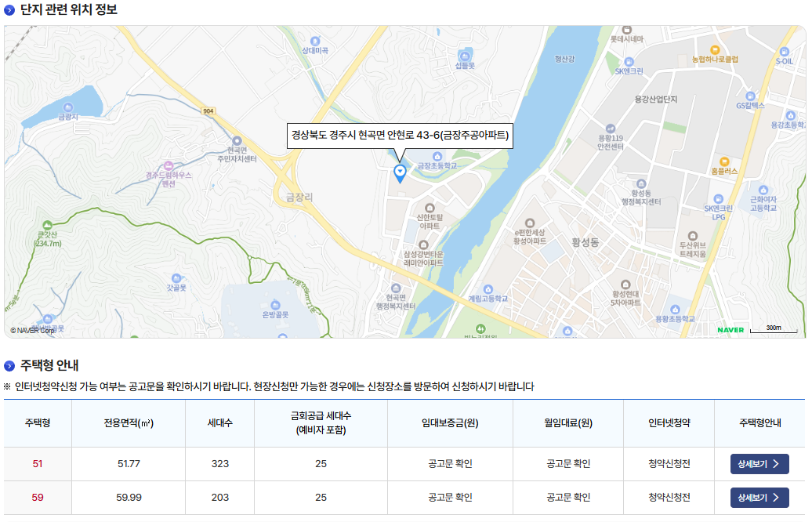Click the 두산위브트레지움 apartment icon
Screen dimensions: 812x522
pyautogui.click(x=693, y=236)
